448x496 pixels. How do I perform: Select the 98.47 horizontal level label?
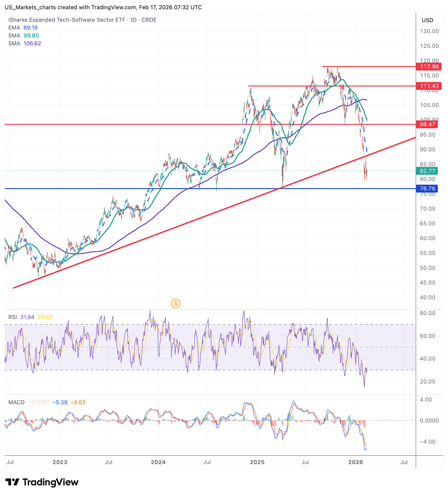point(427,124)
